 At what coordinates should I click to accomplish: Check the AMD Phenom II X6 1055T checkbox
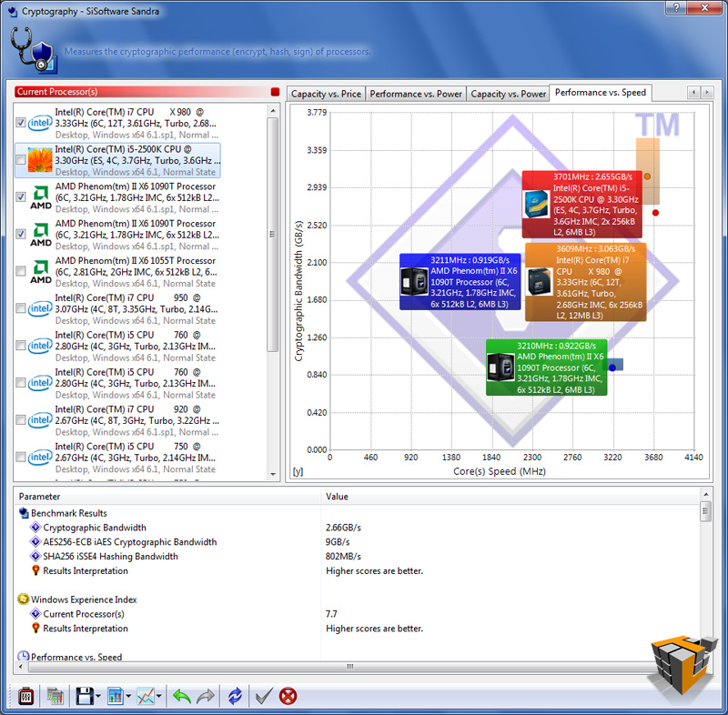20,271
